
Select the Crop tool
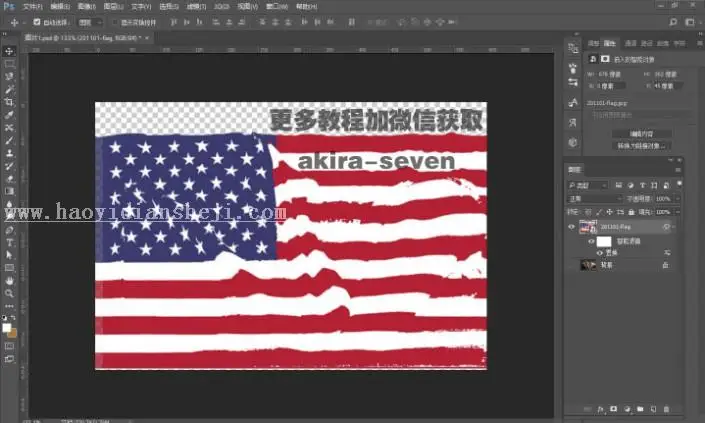click(x=9, y=102)
